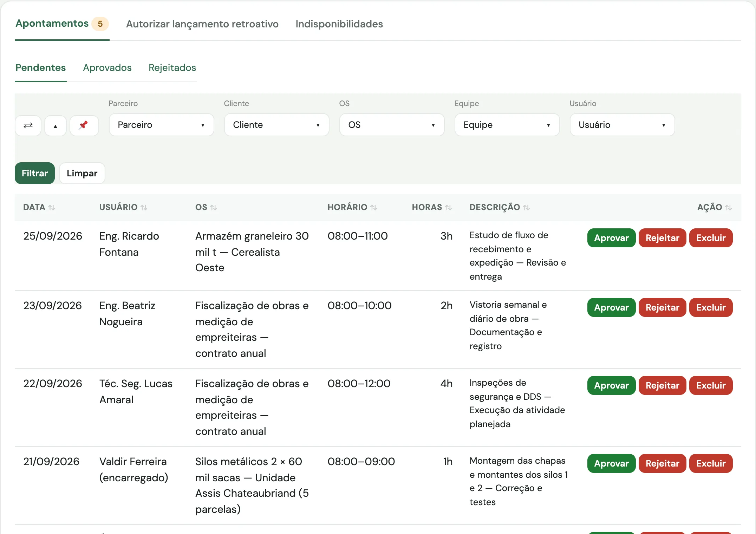
Task: Click user Téc. Seg. Lucas Amaral
Action: [x=136, y=392]
